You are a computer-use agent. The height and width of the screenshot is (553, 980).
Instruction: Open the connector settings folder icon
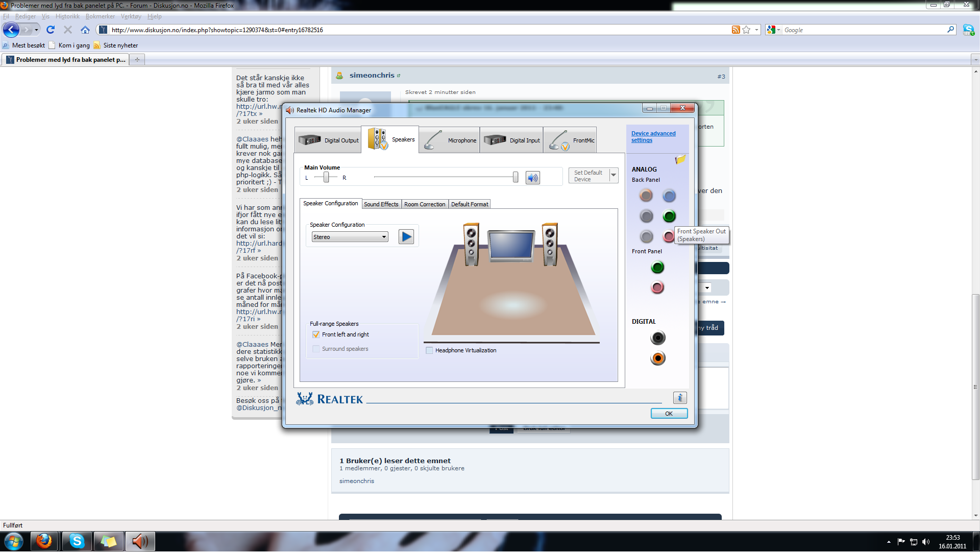tap(680, 160)
